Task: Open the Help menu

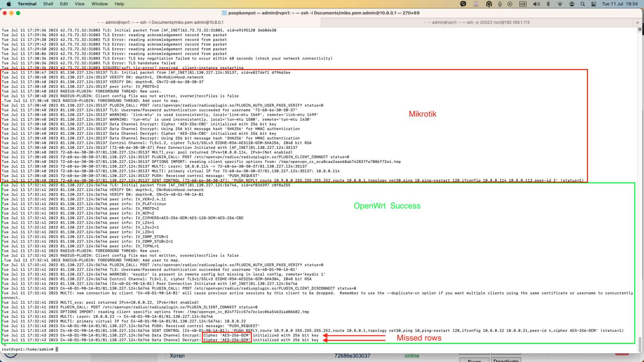Action: click(119, 4)
